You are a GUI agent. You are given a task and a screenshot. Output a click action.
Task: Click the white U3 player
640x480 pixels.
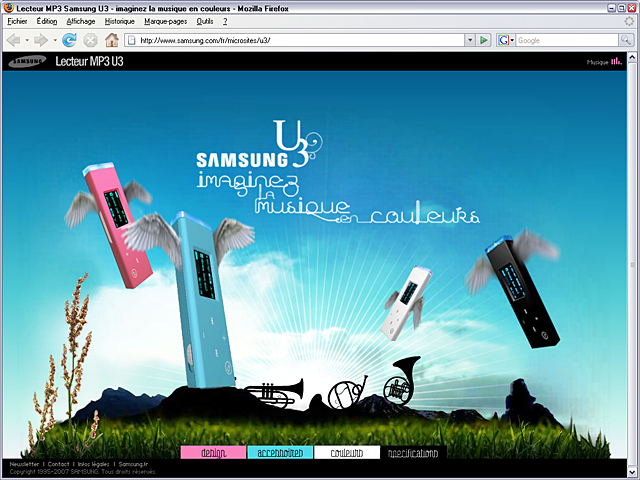406,303
